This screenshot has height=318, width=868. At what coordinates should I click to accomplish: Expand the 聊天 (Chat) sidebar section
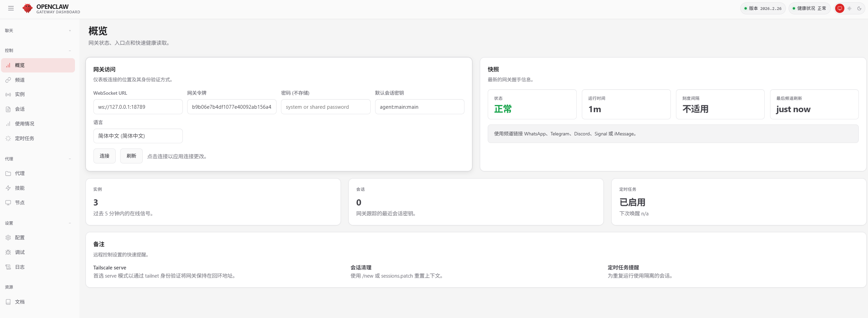point(70,31)
